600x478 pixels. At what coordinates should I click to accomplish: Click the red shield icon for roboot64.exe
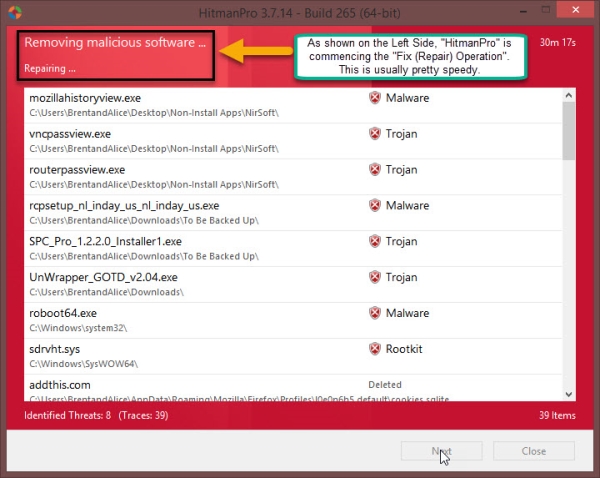tap(375, 313)
